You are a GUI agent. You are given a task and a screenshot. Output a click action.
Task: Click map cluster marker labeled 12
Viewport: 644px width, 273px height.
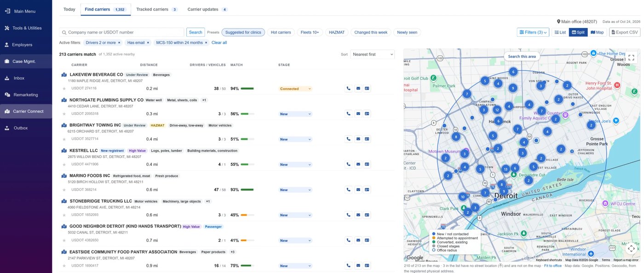pos(497,110)
